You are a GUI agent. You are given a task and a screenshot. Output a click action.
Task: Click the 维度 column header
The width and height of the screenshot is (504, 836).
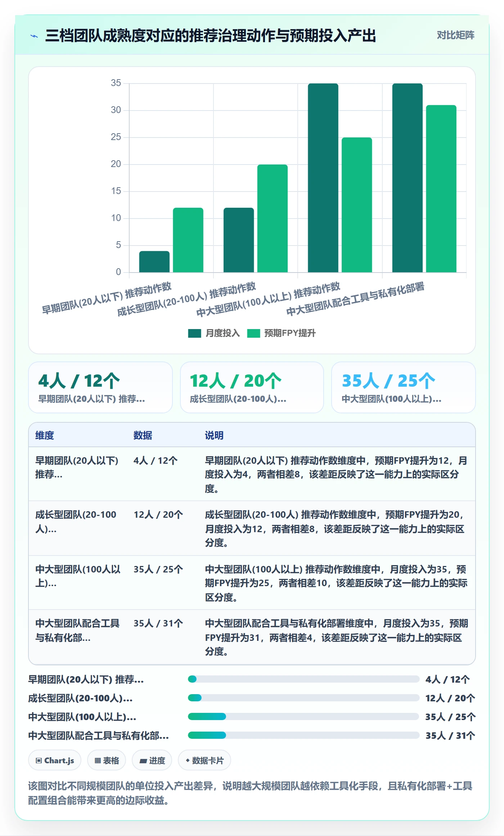coord(45,435)
